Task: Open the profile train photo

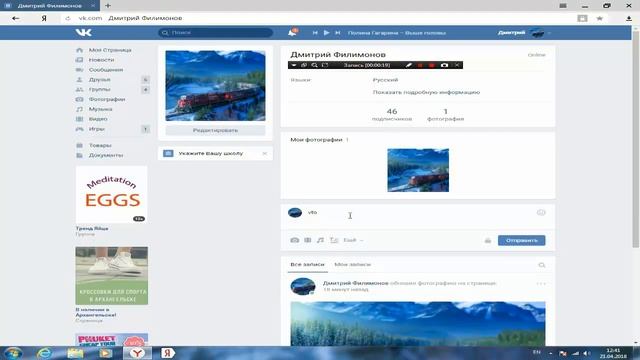Action: coord(215,86)
